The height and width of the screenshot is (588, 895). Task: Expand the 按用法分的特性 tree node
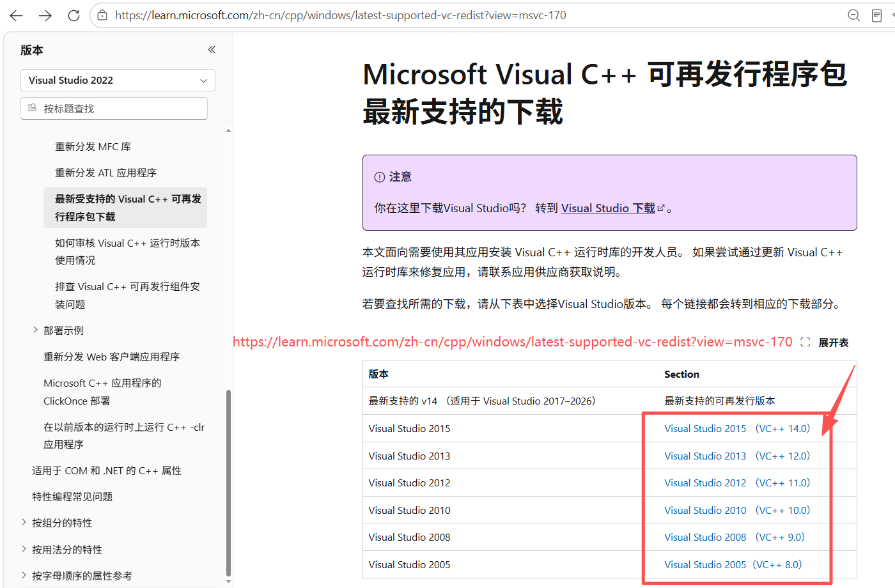[24, 549]
